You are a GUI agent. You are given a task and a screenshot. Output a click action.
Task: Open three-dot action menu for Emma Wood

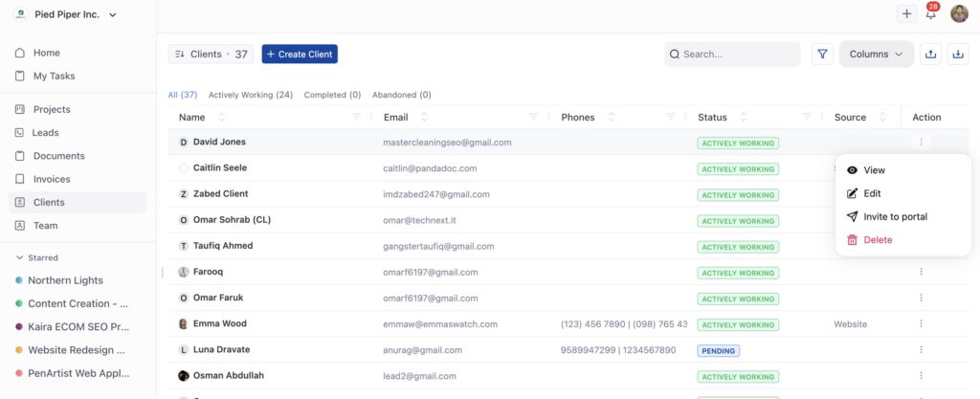[921, 324]
